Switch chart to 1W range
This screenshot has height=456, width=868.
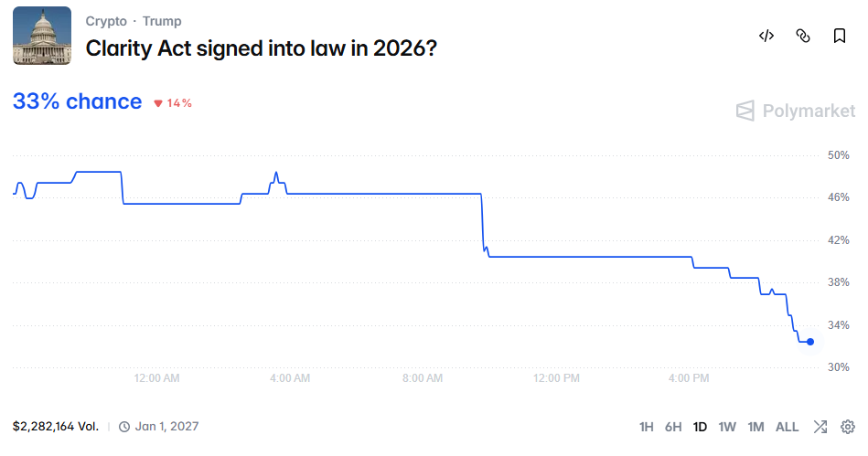point(727,427)
